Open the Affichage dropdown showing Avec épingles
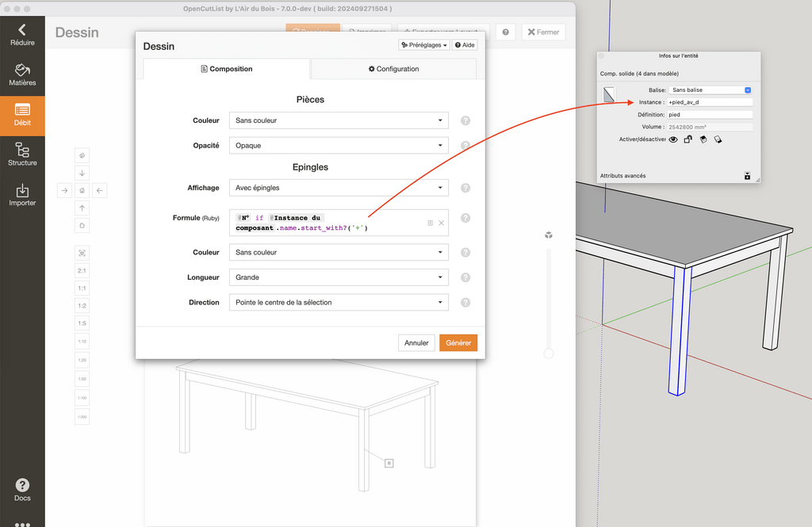This screenshot has width=812, height=527. (339, 188)
